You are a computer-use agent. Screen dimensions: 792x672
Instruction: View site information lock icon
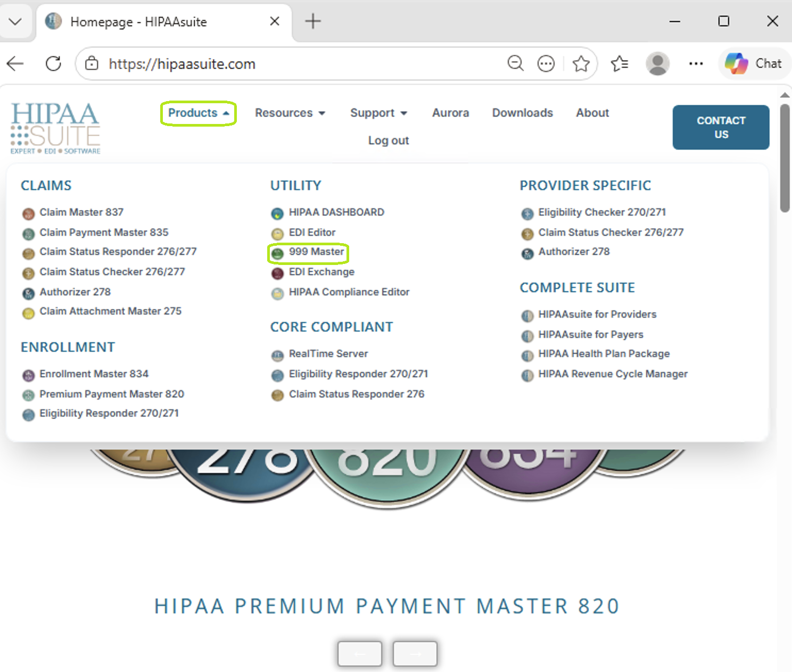pos(92,63)
